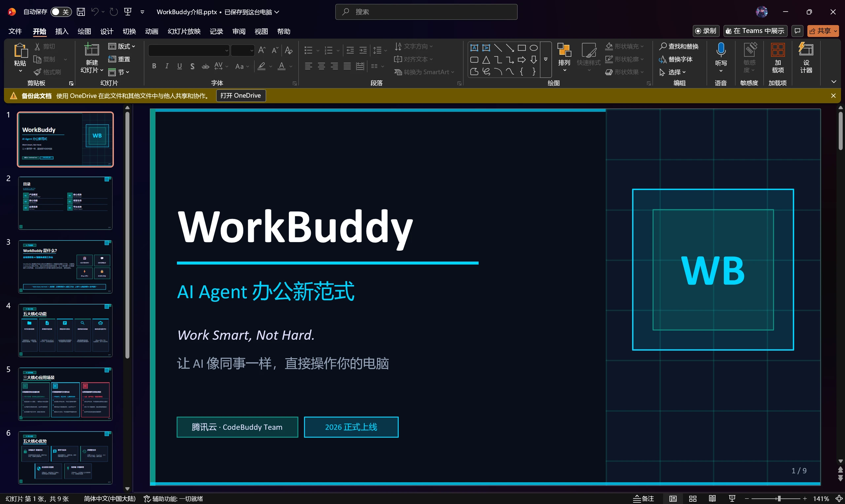
Task: Select the oval shape in the gallery
Action: click(x=533, y=48)
